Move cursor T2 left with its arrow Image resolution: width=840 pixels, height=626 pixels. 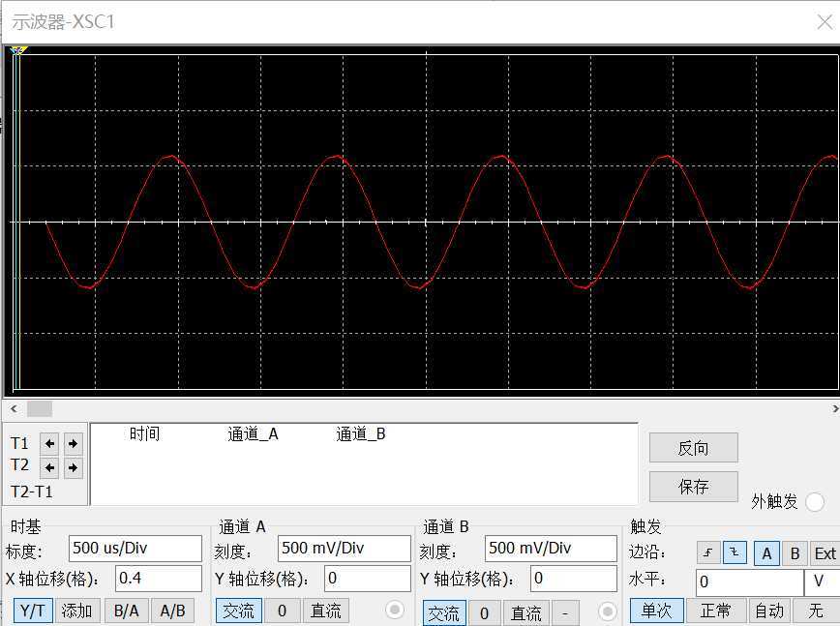click(49, 468)
